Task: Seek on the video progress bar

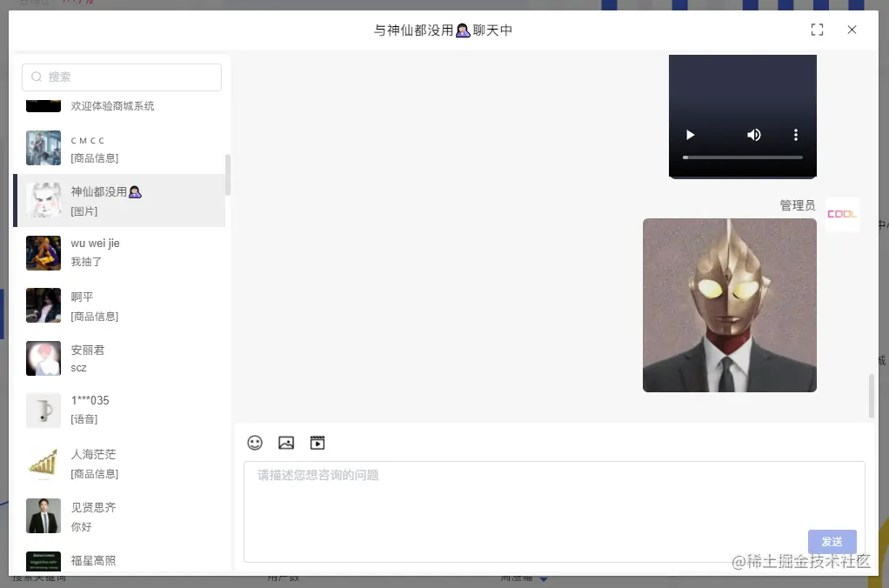Action: pyautogui.click(x=743, y=157)
